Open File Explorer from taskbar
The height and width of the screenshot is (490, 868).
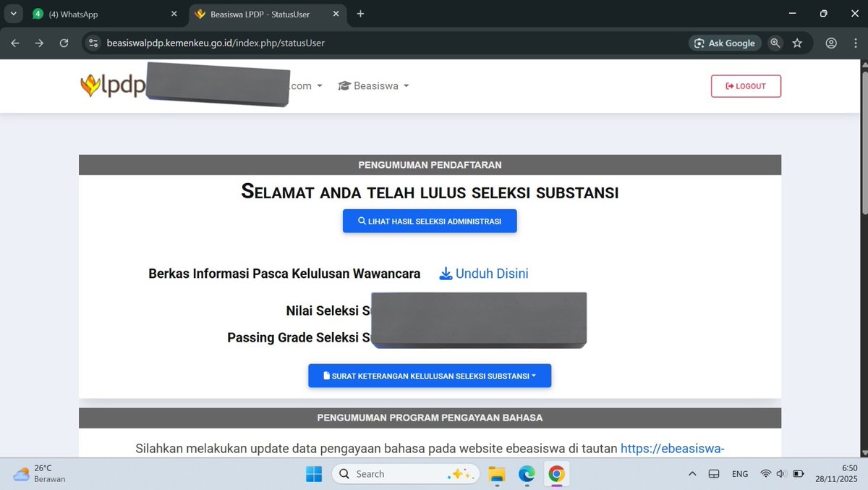click(x=496, y=474)
